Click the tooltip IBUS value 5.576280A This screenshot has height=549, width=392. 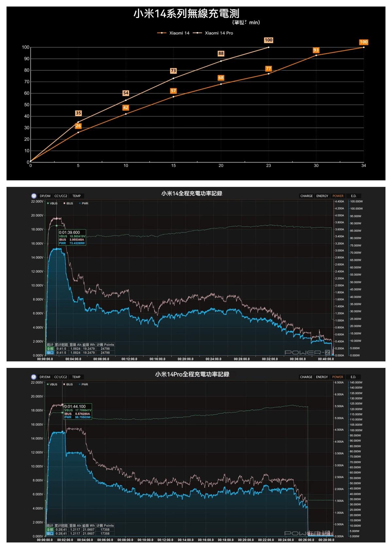(x=82, y=414)
